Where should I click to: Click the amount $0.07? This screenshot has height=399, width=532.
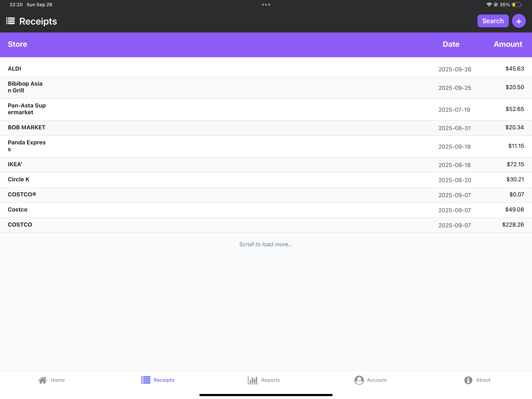coord(517,194)
